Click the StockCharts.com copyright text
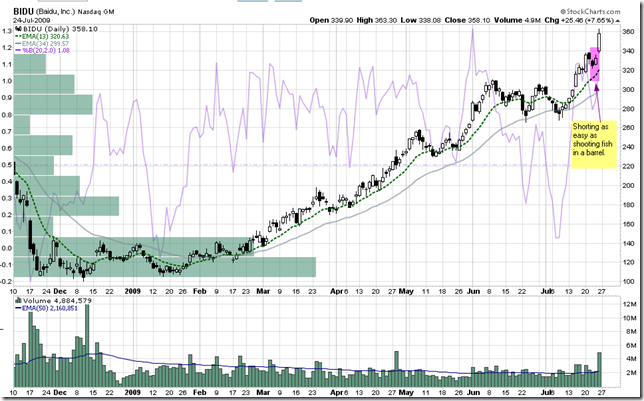This screenshot has height=401, width=644. tap(590, 12)
